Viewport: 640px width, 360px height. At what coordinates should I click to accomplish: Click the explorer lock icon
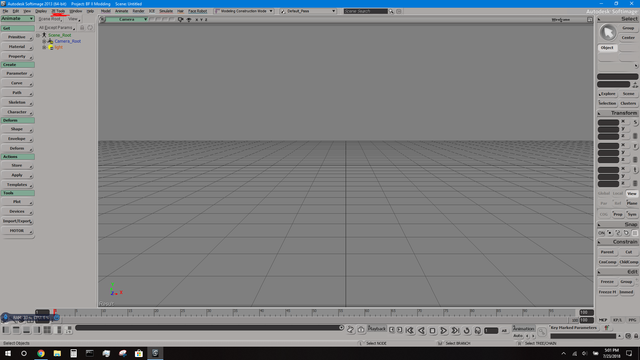tap(82, 27)
